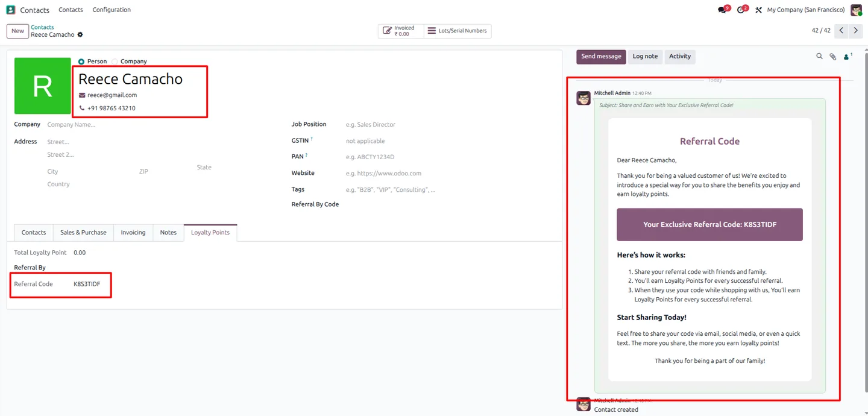The image size is (868, 416).
Task: Click the New button
Action: [17, 31]
